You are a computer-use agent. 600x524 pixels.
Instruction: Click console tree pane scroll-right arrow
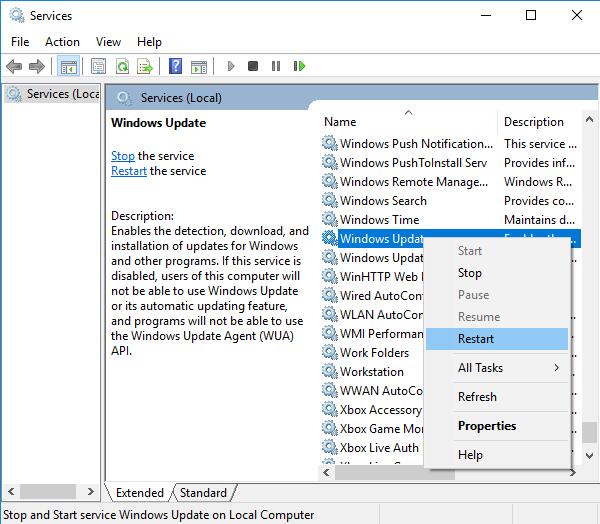[90, 491]
